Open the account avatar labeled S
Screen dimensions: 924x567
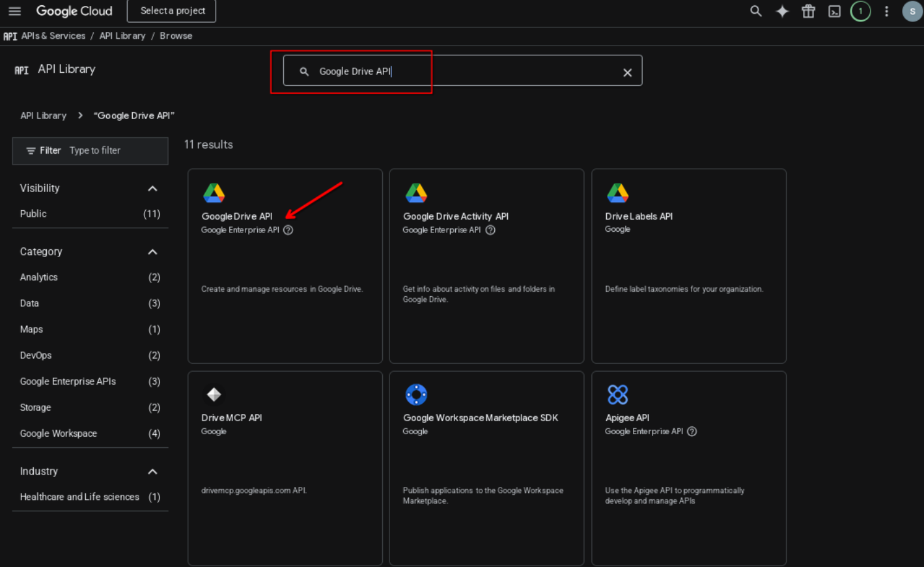912,11
